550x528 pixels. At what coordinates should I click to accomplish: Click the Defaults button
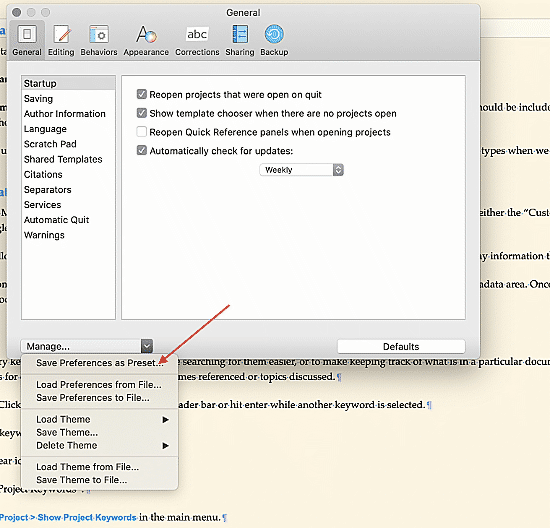[x=401, y=346]
